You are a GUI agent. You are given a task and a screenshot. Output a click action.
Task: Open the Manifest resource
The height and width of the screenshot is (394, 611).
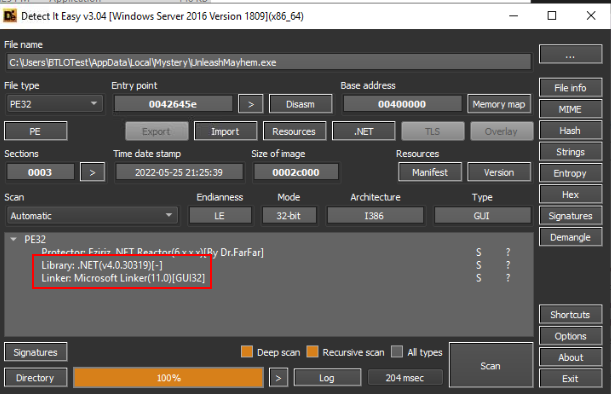coord(430,172)
